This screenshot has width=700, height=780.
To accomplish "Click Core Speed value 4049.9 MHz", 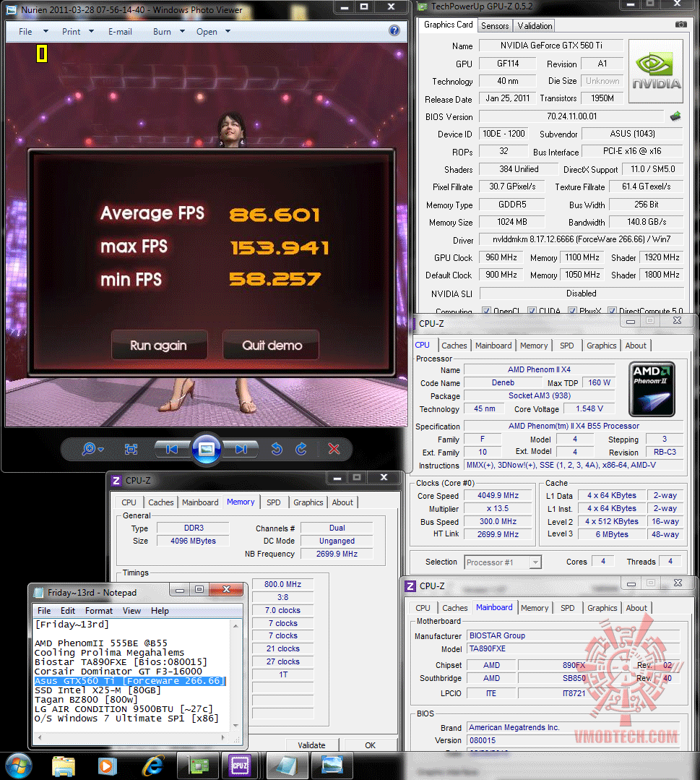I will (498, 495).
